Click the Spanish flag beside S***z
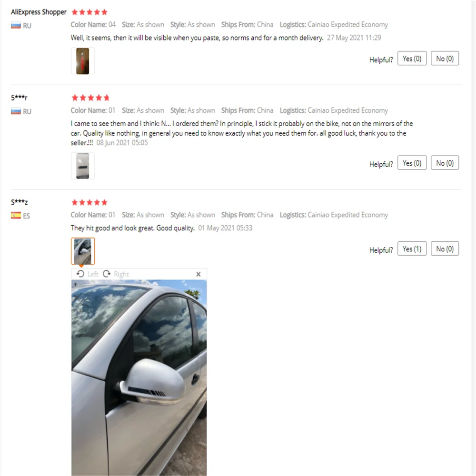Screen dimensions: 476x476 (16, 216)
